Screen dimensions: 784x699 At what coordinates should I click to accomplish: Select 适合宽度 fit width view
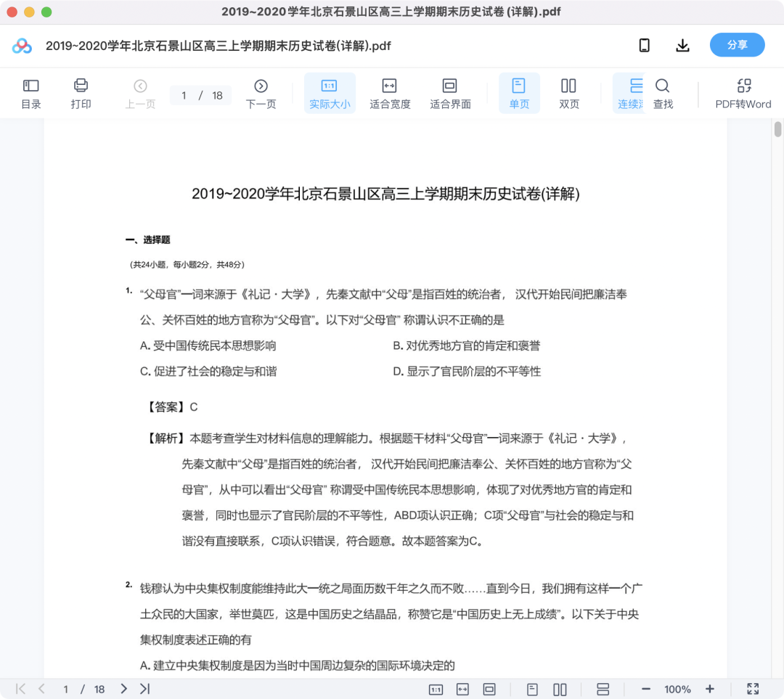pos(390,94)
